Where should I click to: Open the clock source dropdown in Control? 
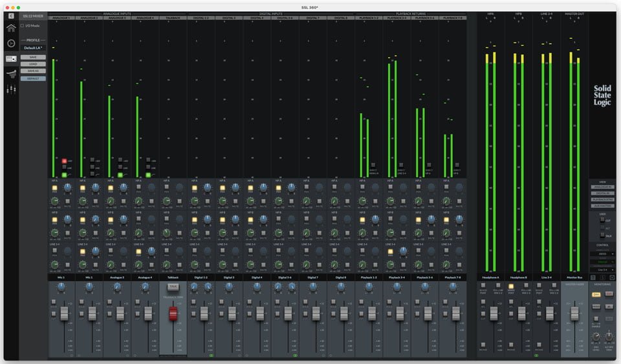click(602, 262)
